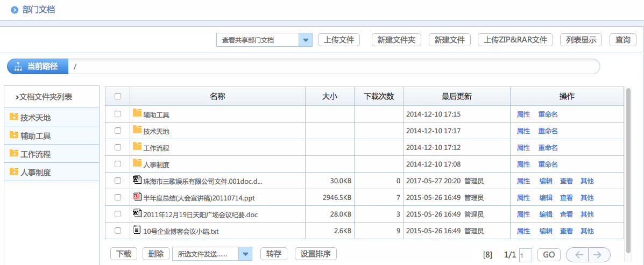Click the 上传文件 button

[339, 40]
